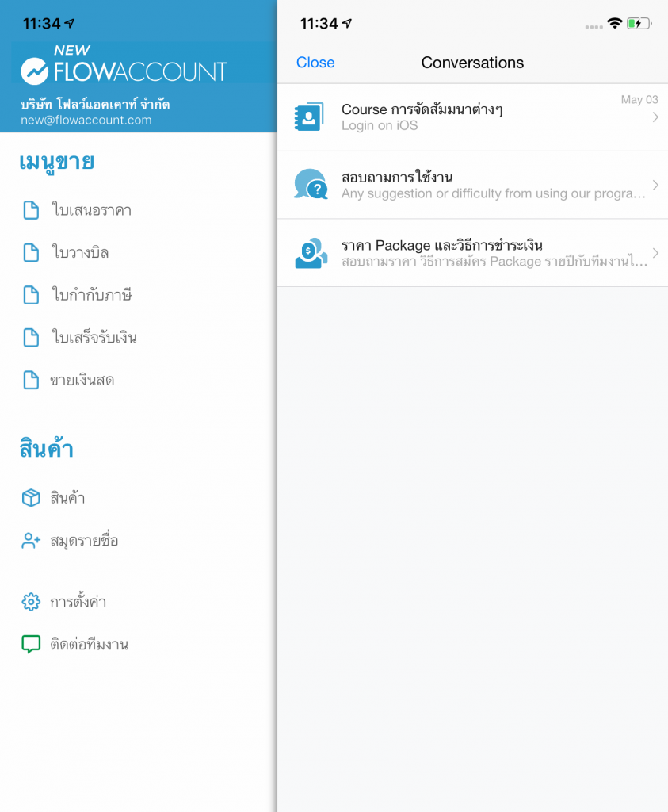Open settings via the gear icon
The height and width of the screenshot is (812, 668).
point(31,602)
